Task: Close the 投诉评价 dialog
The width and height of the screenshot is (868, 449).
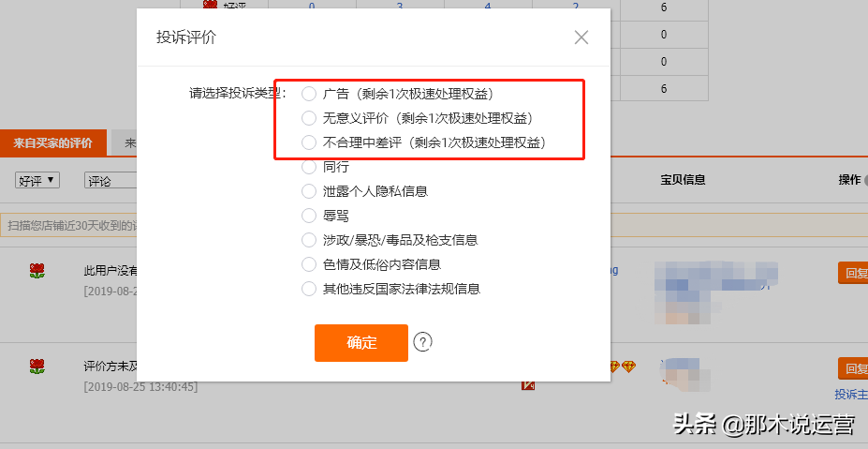Action: [x=581, y=37]
